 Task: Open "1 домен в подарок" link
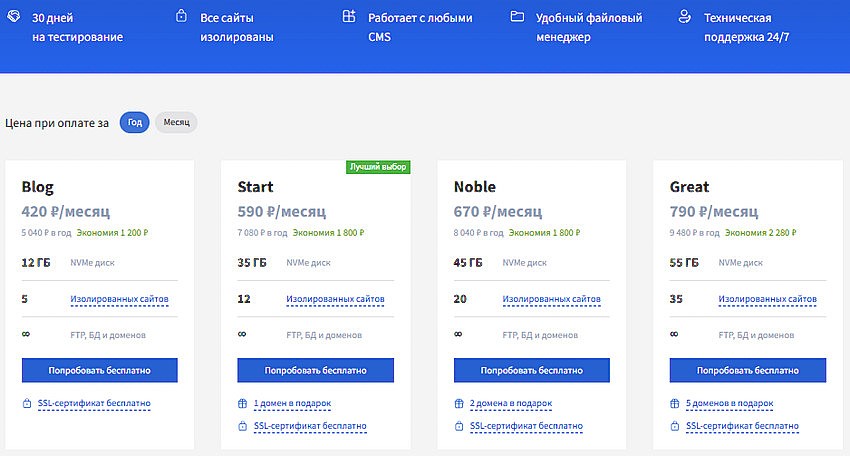pos(292,403)
